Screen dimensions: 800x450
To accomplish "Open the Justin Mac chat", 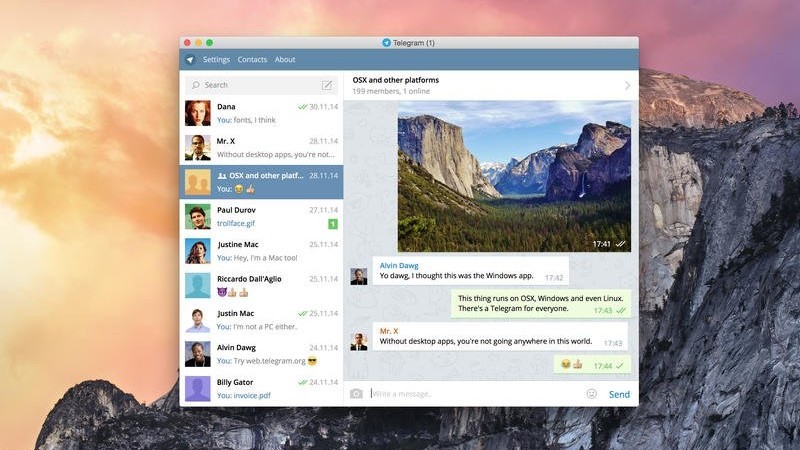I will (x=261, y=320).
